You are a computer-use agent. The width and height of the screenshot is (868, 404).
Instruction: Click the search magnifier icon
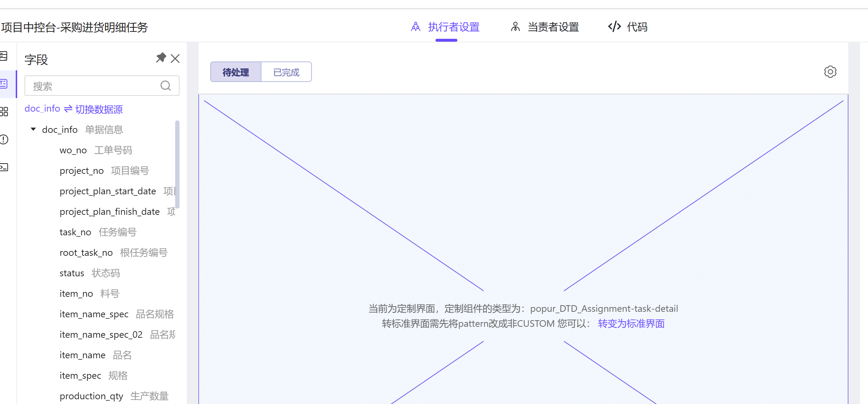point(166,86)
